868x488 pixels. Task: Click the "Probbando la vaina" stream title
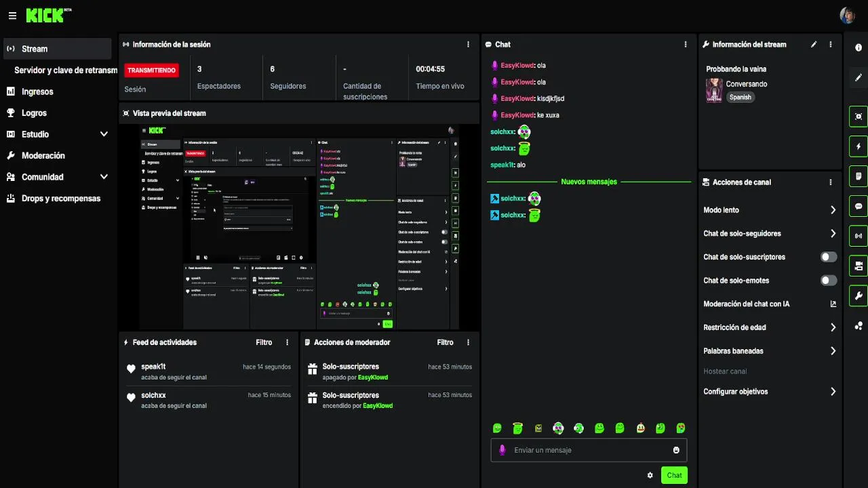click(x=736, y=69)
